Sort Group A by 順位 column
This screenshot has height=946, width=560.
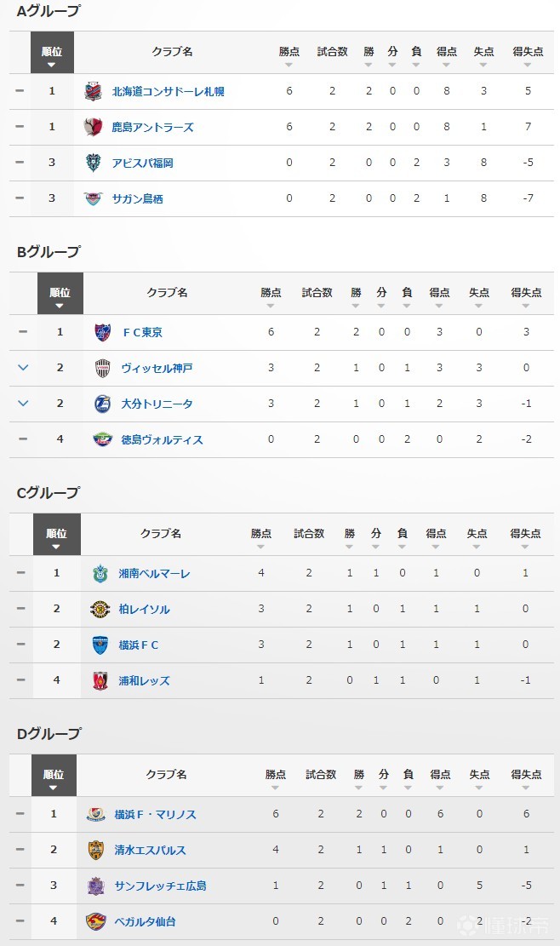pos(52,55)
